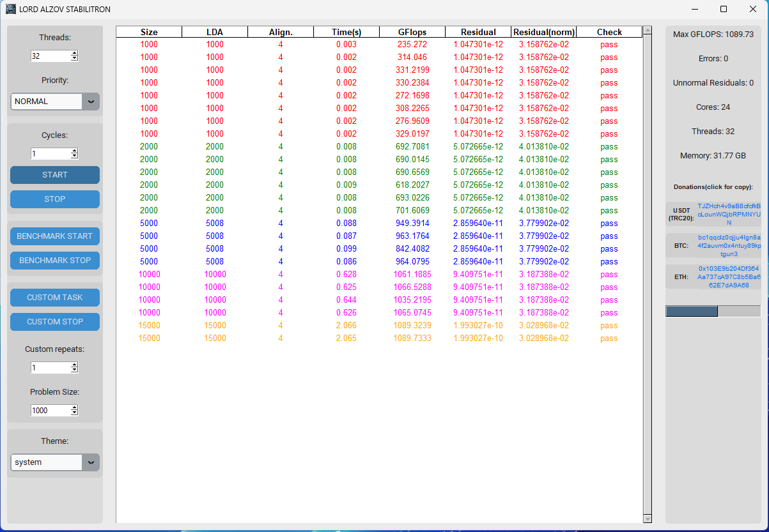Launch a CUSTOM TASK
Image resolution: width=769 pixels, height=532 pixels.
tap(55, 298)
